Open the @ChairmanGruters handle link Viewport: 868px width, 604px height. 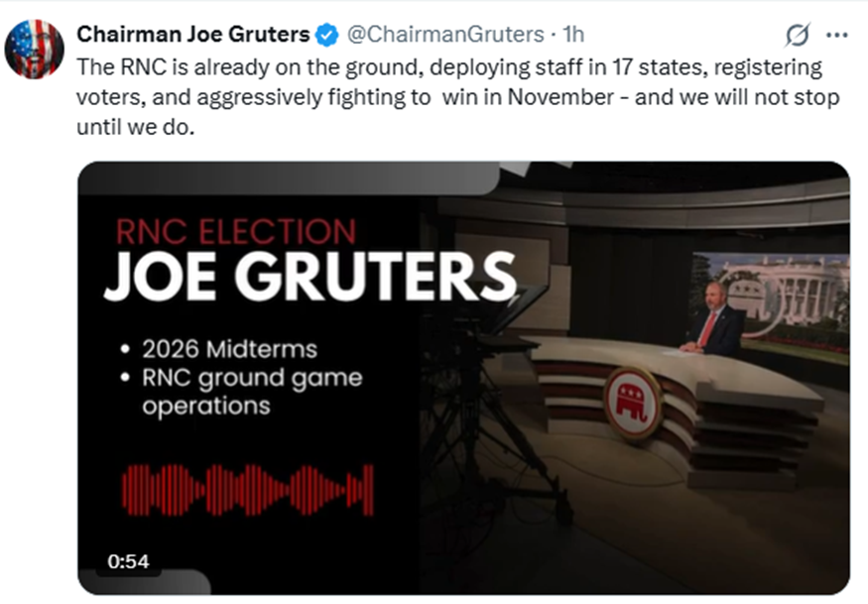pos(445,35)
